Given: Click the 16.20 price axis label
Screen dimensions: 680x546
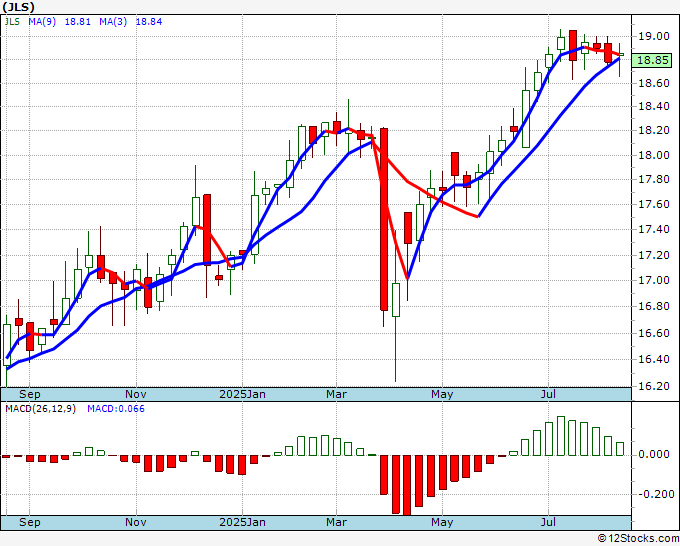Looking at the screenshot, I should 654,386.
